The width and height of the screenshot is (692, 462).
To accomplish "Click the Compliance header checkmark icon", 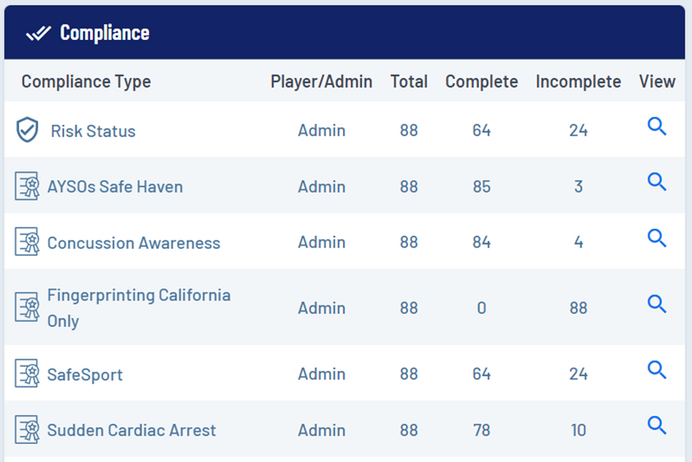I will [x=38, y=33].
